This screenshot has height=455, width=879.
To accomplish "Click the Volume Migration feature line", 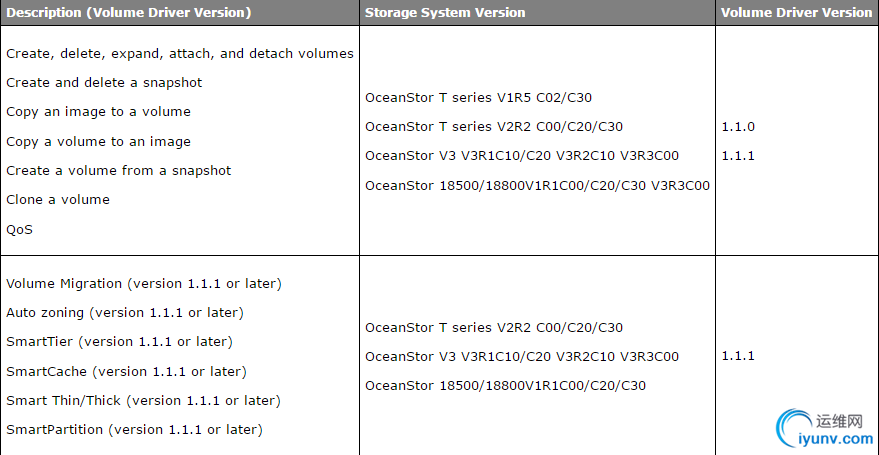I will tap(144, 284).
